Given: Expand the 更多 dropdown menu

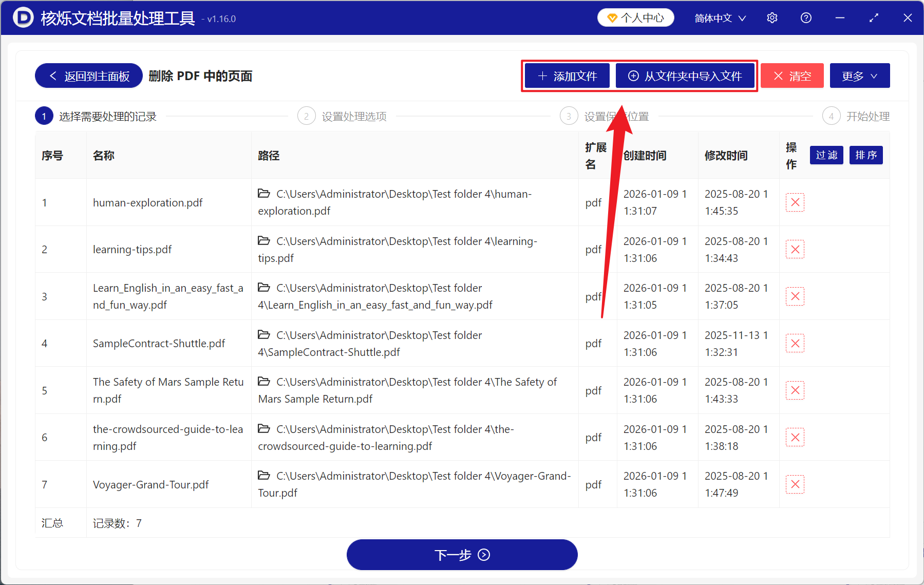Looking at the screenshot, I should (x=859, y=76).
